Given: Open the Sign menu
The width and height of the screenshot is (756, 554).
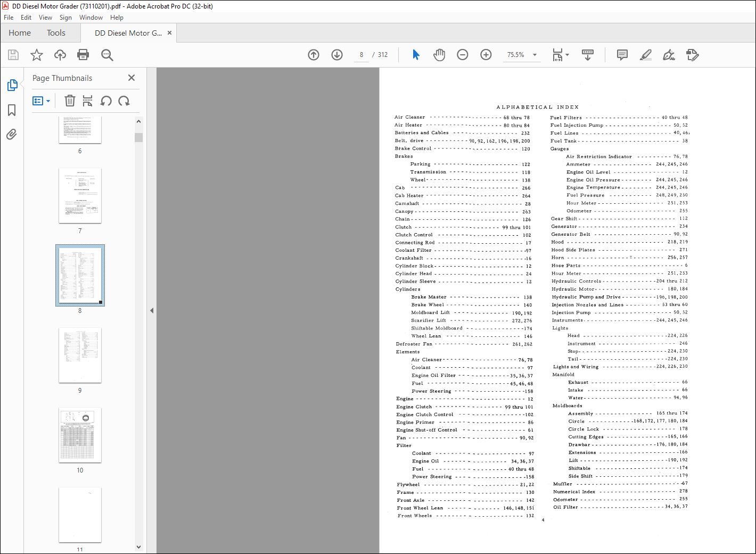Looking at the screenshot, I should [x=65, y=18].
